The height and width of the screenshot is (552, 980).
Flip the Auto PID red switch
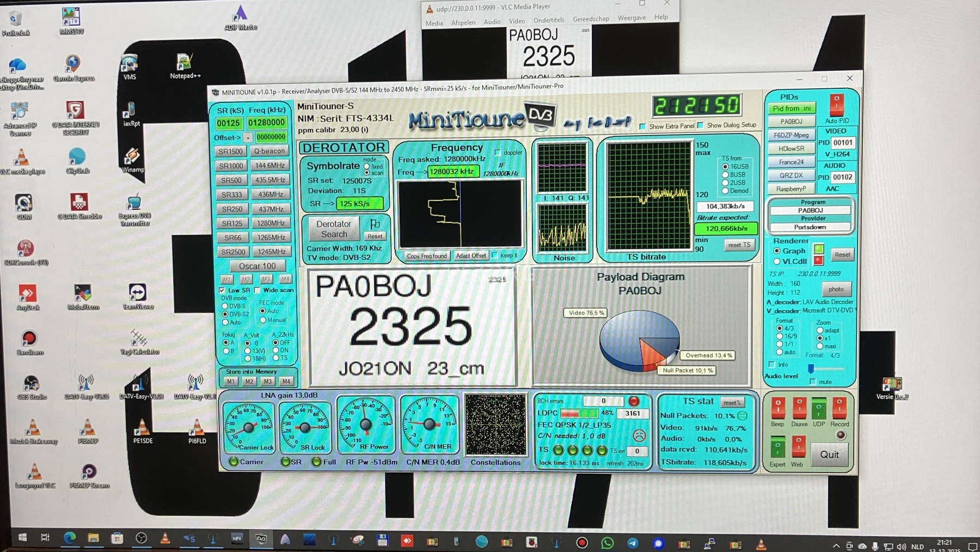836,105
